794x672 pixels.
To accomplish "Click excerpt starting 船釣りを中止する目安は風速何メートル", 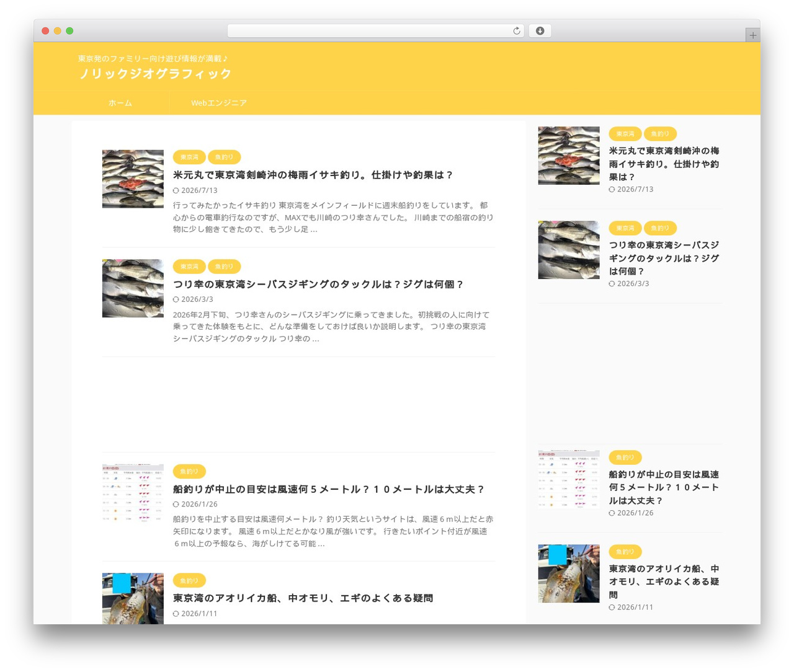I will (334, 531).
